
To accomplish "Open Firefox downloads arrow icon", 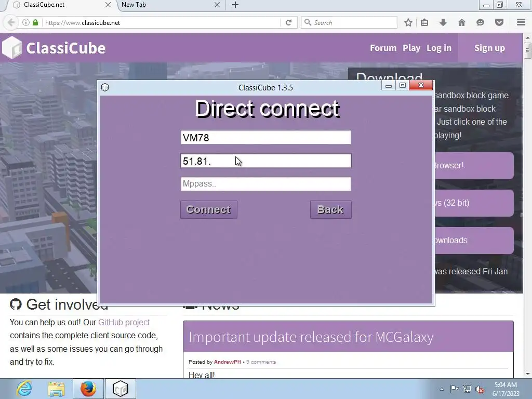I will point(443,22).
